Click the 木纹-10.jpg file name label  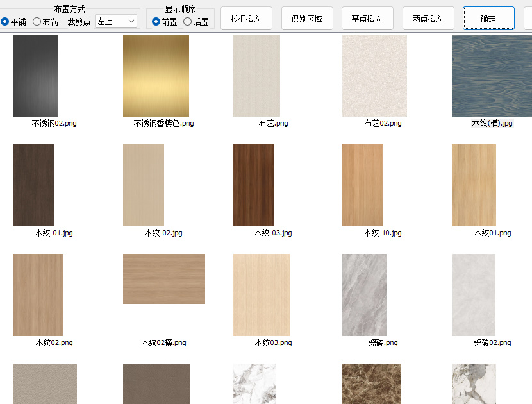383,233
